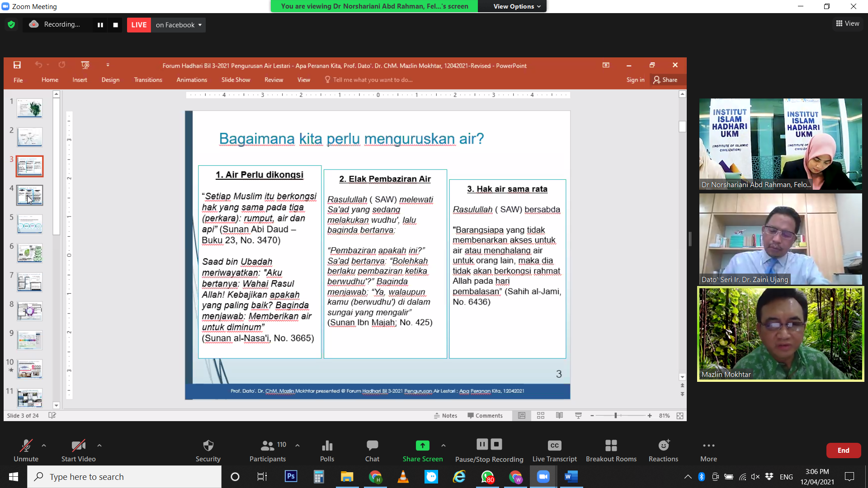Switch the gallery layout with View
Screen dimensions: 868x488
[847, 23]
